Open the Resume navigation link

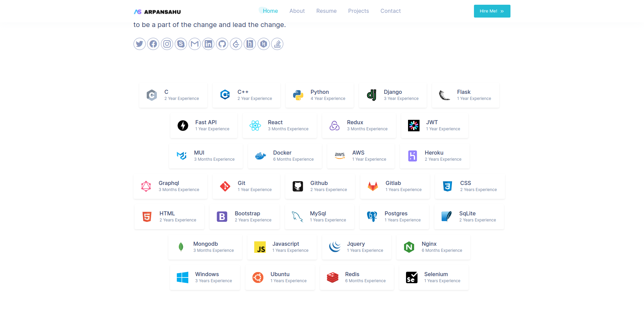point(326,11)
